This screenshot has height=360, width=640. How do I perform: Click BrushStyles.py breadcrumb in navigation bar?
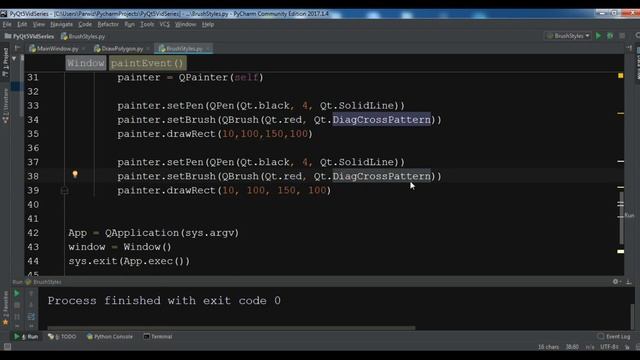click(83, 36)
